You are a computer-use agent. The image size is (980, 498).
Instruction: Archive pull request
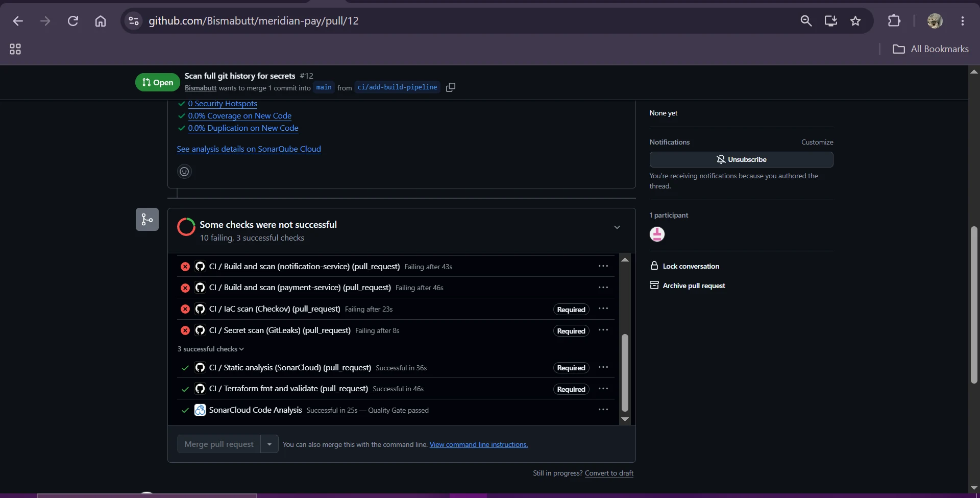click(688, 286)
